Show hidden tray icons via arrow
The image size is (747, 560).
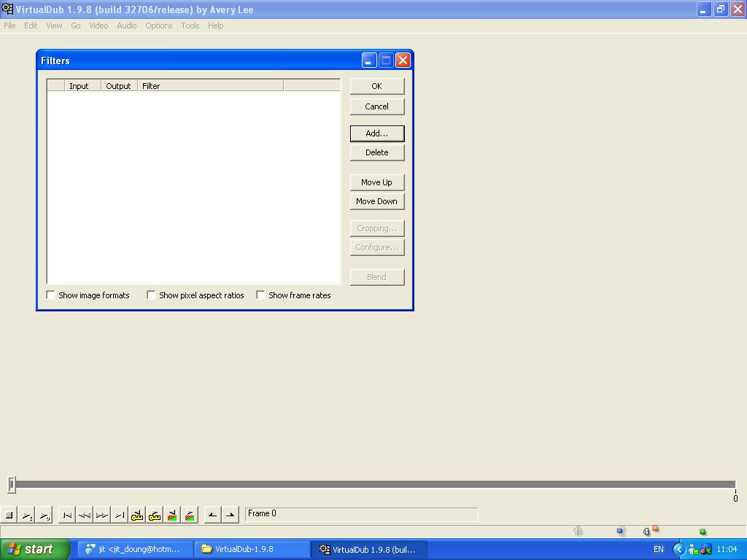(x=678, y=549)
